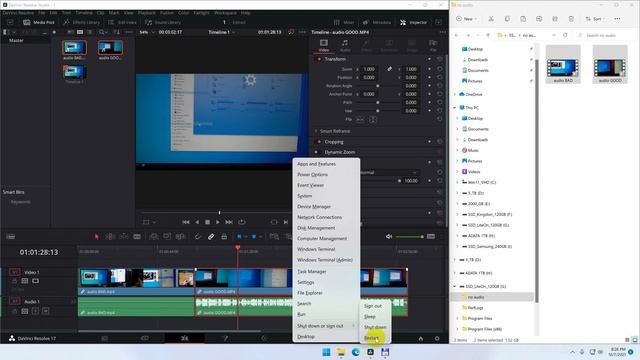The image size is (640, 360).
Task: Open Fusion menu in Resolve menu bar
Action: pos(167,13)
